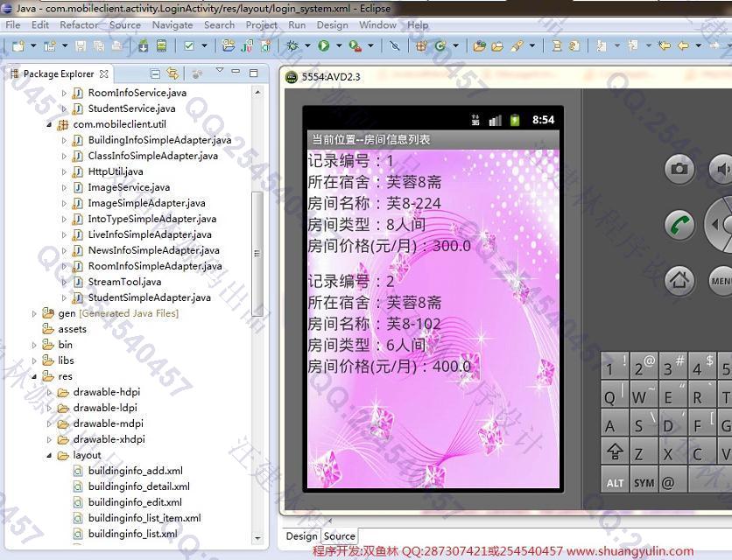Click Package Explorer scrollbar up arrow
This screenshot has width=732, height=560.
click(x=257, y=92)
